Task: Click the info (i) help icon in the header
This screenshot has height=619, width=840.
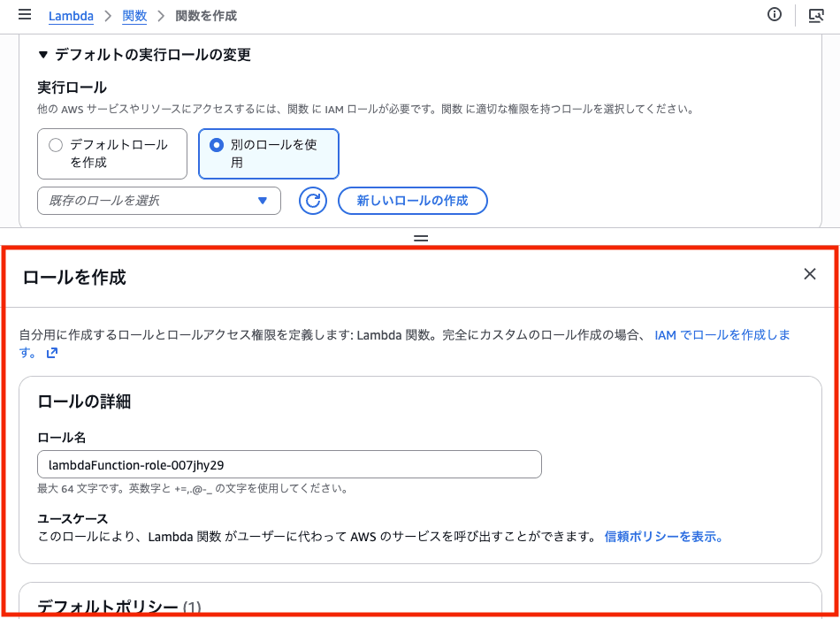Action: pyautogui.click(x=775, y=15)
